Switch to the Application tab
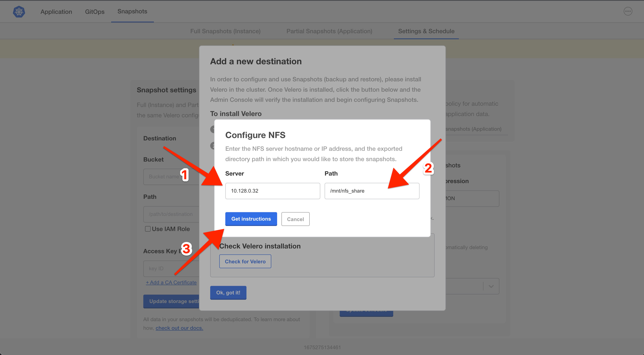The height and width of the screenshot is (355, 644). click(56, 11)
